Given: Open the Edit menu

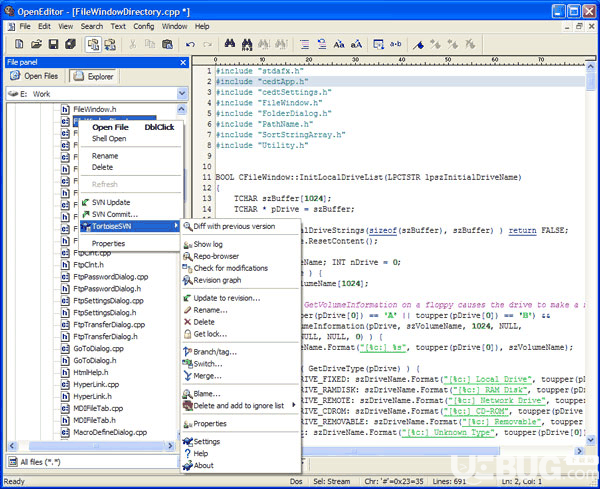Looking at the screenshot, I should [44, 26].
